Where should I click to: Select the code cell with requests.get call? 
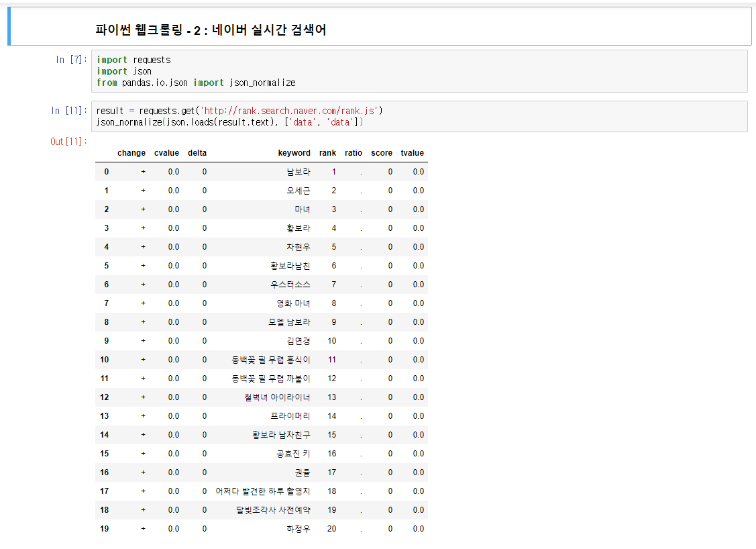419,116
